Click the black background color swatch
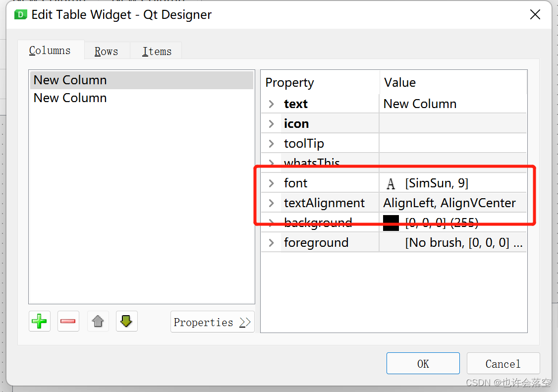 point(391,222)
